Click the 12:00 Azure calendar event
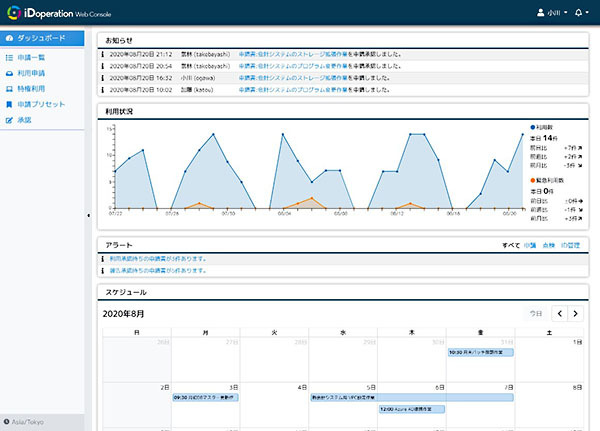The image size is (600, 431). 411,409
